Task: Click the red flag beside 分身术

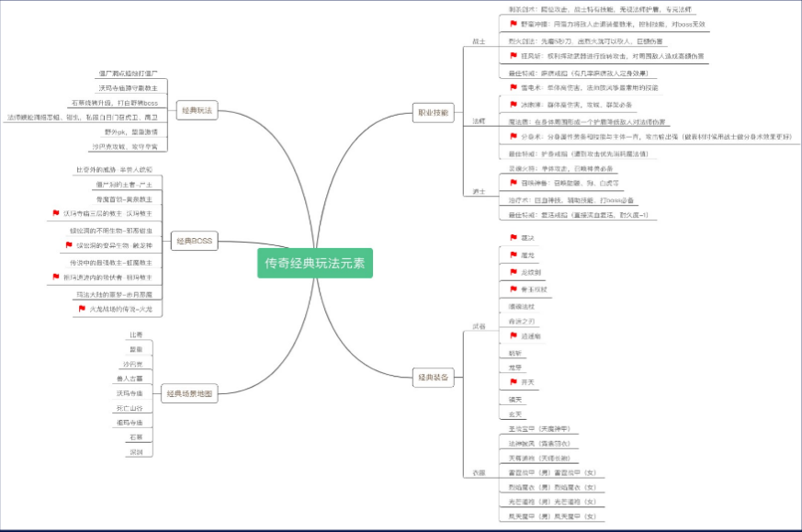Action: coord(513,137)
